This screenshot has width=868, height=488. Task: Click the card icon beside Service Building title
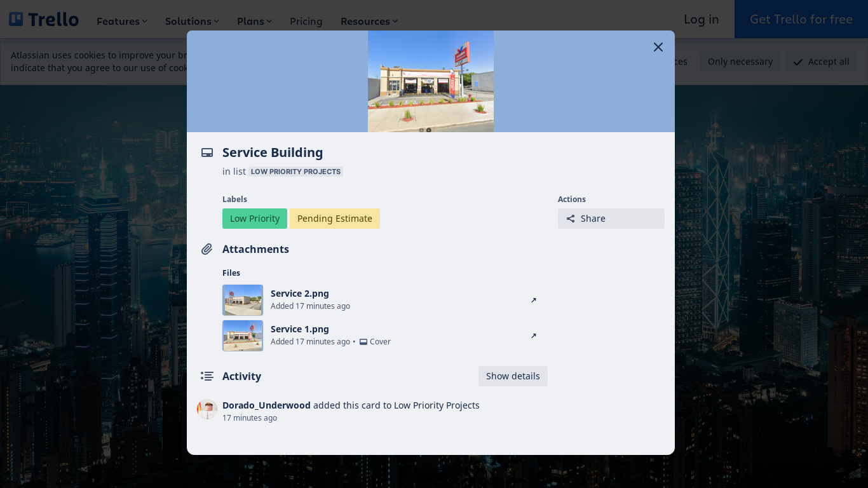point(207,152)
